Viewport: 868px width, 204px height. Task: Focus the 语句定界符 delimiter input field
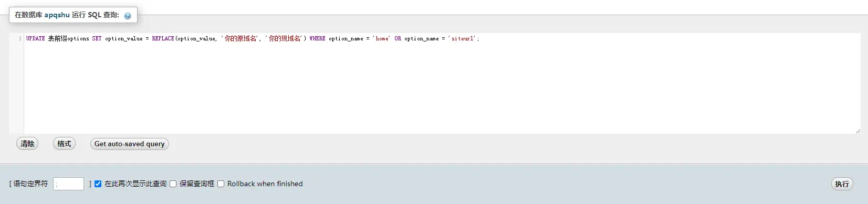click(x=68, y=184)
